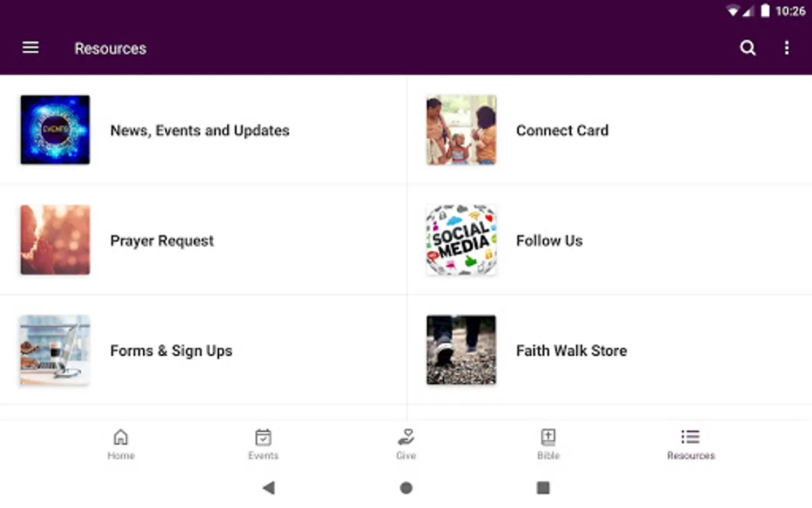The width and height of the screenshot is (812, 508).
Task: Click the blue Events thumbnail image
Action: (55, 130)
